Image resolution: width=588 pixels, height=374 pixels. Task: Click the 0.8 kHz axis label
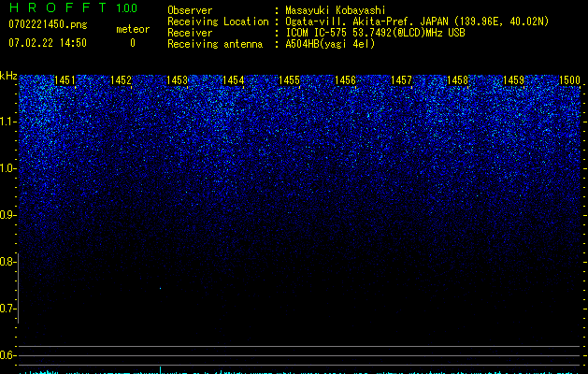tap(7, 262)
